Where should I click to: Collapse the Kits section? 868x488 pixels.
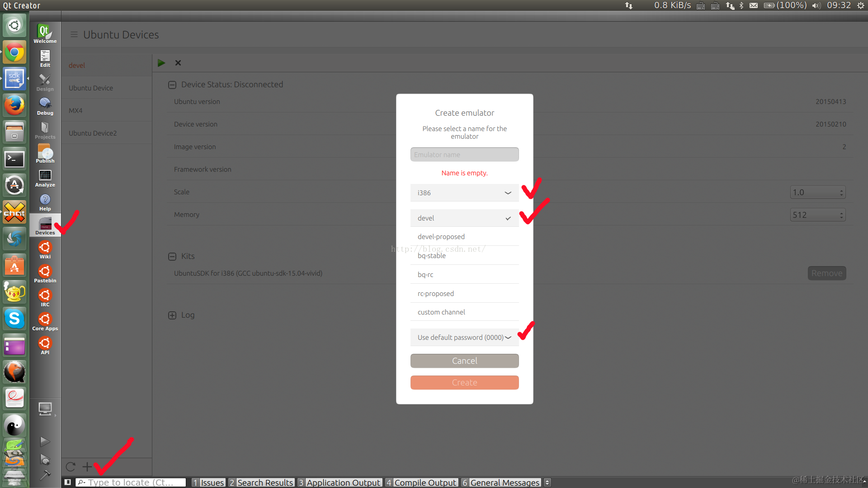pos(172,257)
